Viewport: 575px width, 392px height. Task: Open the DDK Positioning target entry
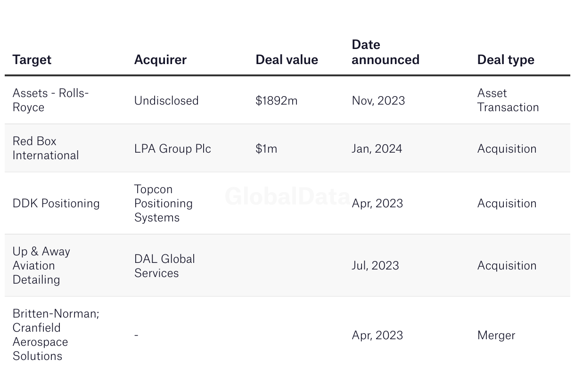pos(56,204)
